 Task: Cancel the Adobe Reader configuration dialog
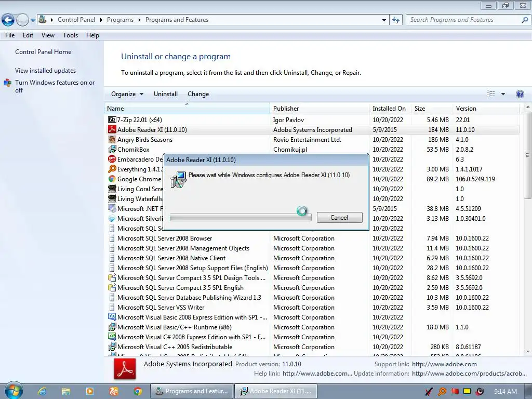coord(339,218)
